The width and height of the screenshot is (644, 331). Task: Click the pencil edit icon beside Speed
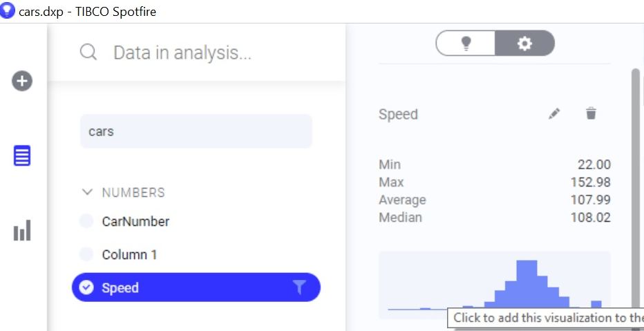pyautogui.click(x=554, y=114)
